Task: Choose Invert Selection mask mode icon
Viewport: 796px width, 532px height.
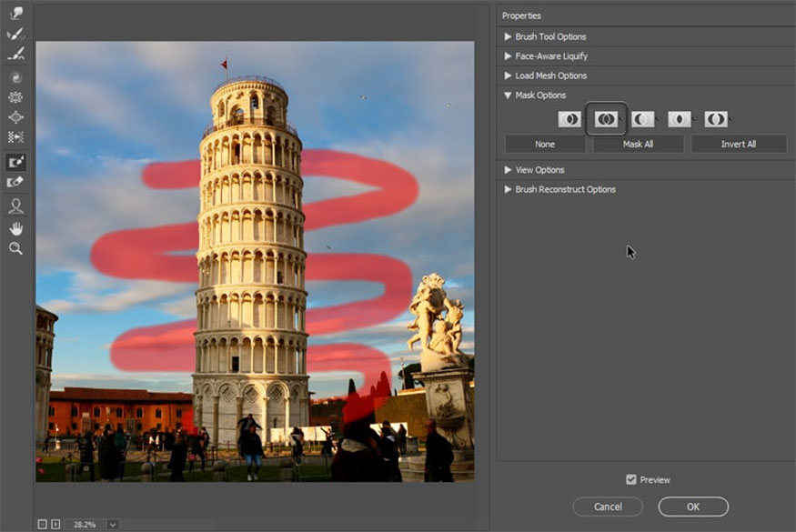Action: pyautogui.click(x=716, y=119)
